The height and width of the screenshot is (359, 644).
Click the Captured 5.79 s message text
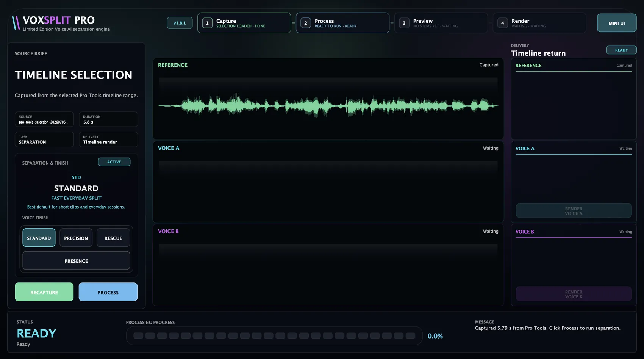tap(547, 328)
